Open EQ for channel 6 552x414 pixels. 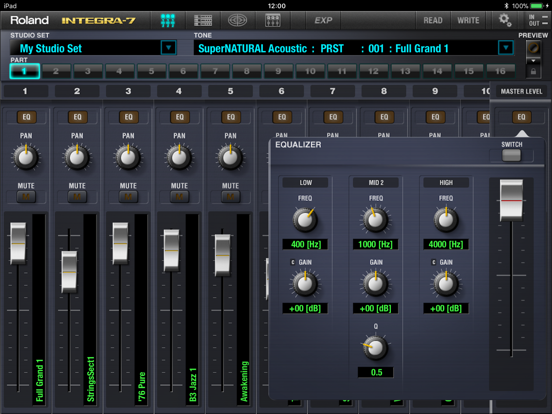282,117
